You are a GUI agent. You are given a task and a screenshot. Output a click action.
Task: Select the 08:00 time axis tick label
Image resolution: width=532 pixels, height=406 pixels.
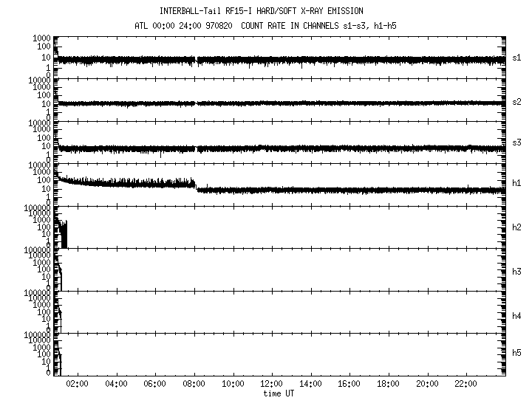[194, 384]
